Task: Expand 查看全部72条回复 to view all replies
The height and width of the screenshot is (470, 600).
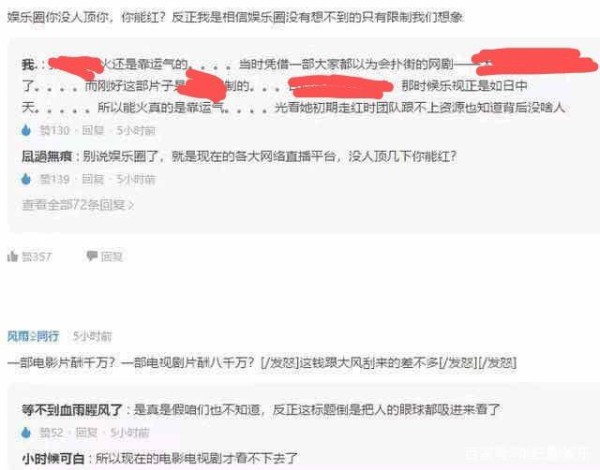Action: (78, 205)
